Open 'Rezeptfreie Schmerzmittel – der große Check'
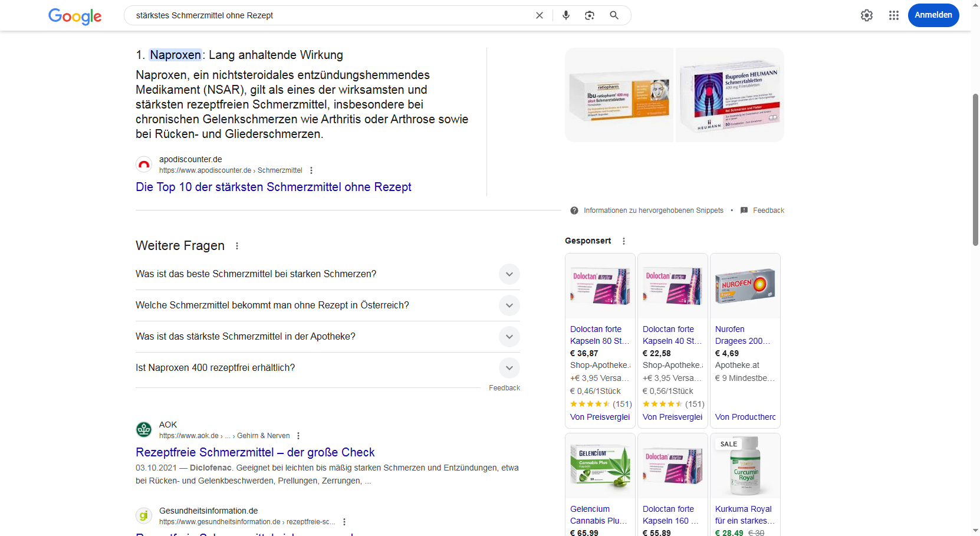The width and height of the screenshot is (980, 536). pyautogui.click(x=255, y=452)
